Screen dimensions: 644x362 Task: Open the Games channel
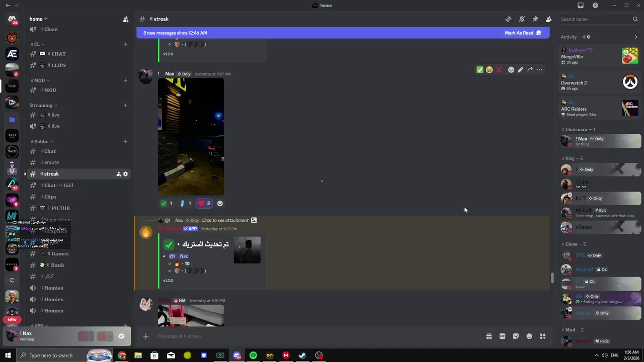pos(79,254)
